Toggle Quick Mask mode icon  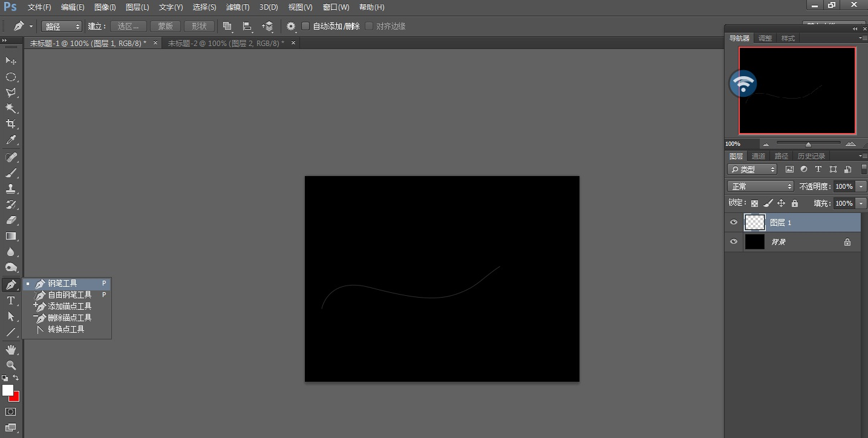(x=11, y=412)
